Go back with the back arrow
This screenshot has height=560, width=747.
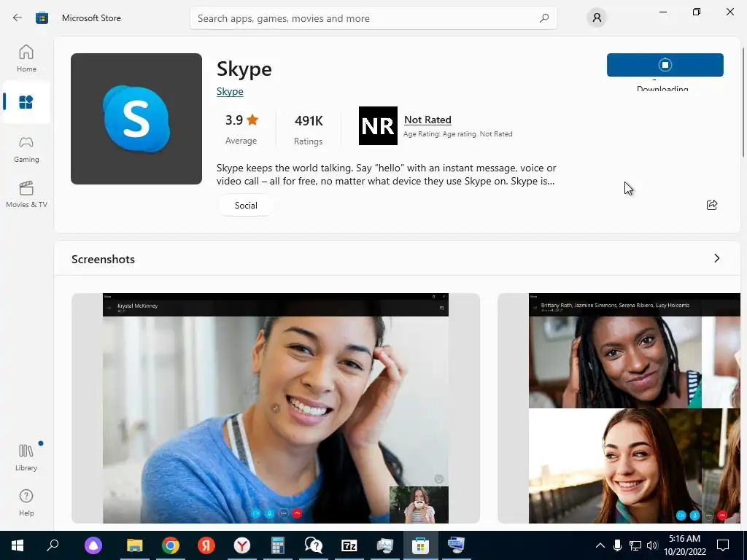point(18,18)
